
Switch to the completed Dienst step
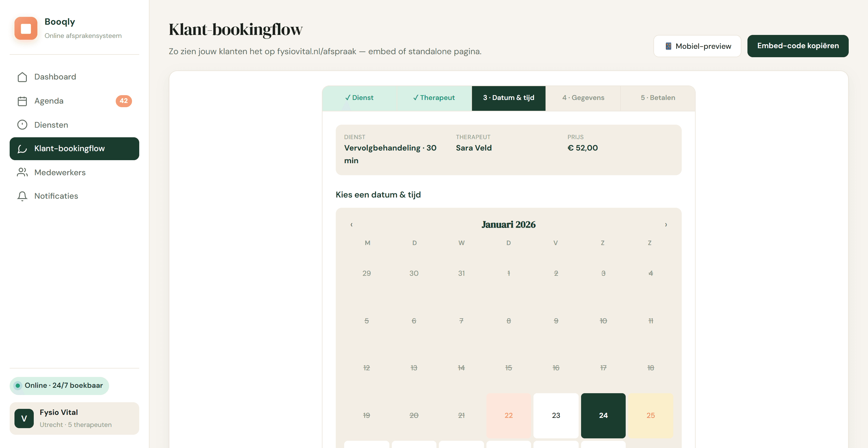coord(360,98)
